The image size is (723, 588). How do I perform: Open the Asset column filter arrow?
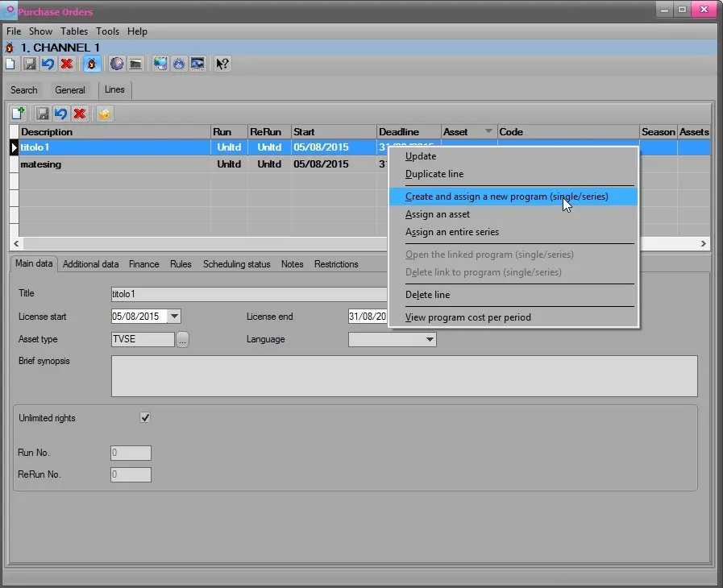click(488, 132)
